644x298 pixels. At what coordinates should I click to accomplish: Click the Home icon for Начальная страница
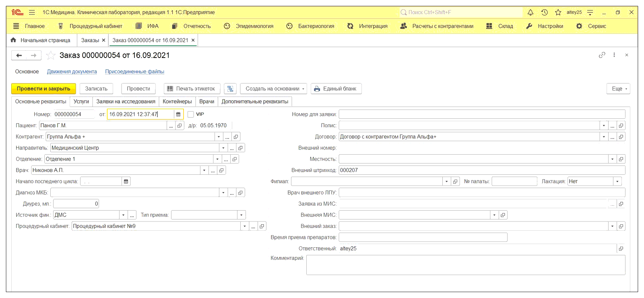13,40
